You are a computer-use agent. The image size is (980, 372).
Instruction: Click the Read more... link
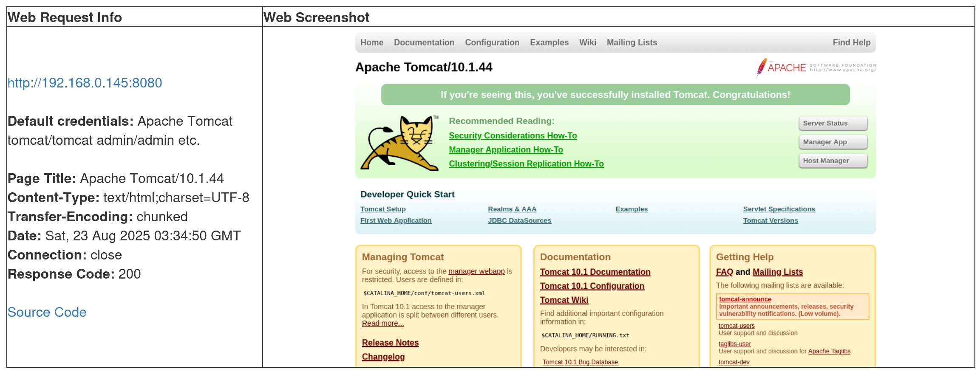383,323
